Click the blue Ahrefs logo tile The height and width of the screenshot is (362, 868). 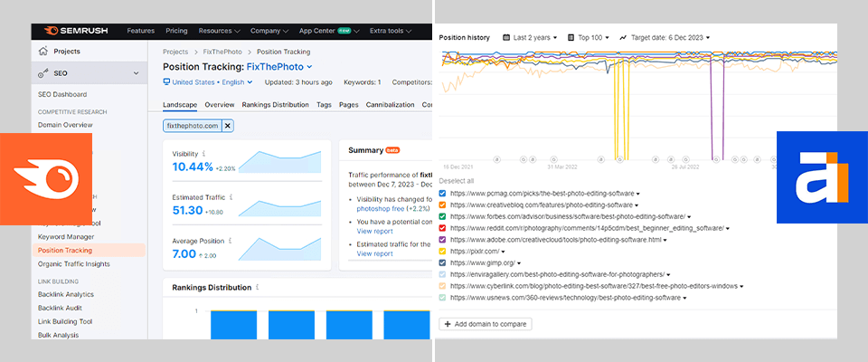822,177
